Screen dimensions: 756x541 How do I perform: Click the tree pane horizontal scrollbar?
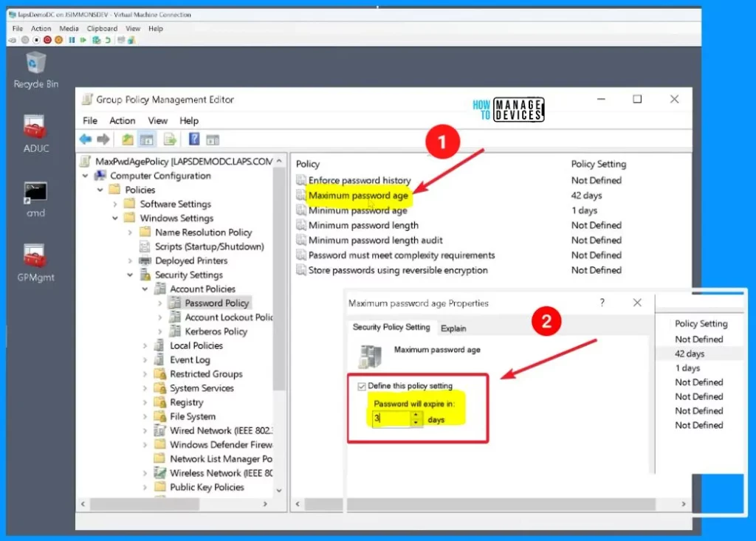click(145, 504)
